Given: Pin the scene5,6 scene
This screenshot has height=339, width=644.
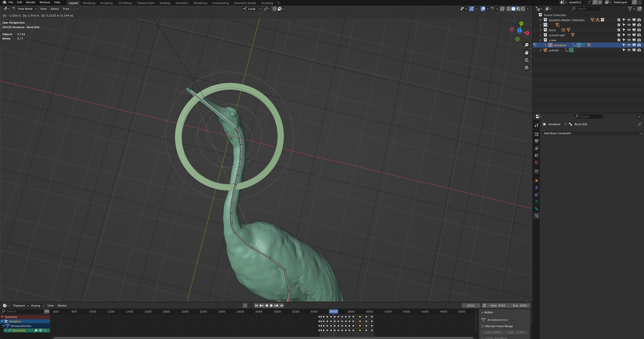Looking at the screenshot, I should pos(589,2).
